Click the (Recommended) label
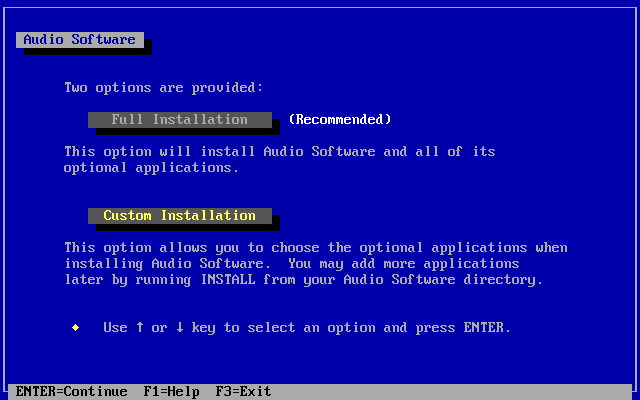This screenshot has height=400, width=640. (x=340, y=119)
